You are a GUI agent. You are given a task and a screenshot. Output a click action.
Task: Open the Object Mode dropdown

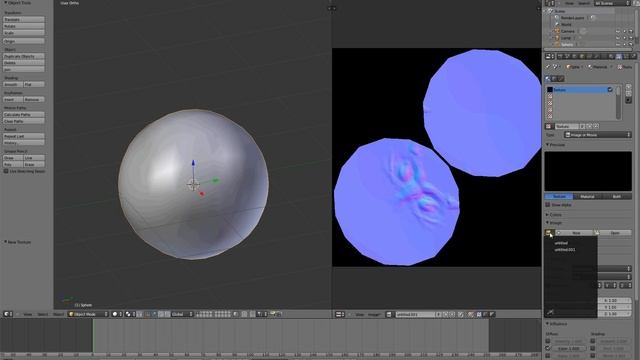point(89,314)
